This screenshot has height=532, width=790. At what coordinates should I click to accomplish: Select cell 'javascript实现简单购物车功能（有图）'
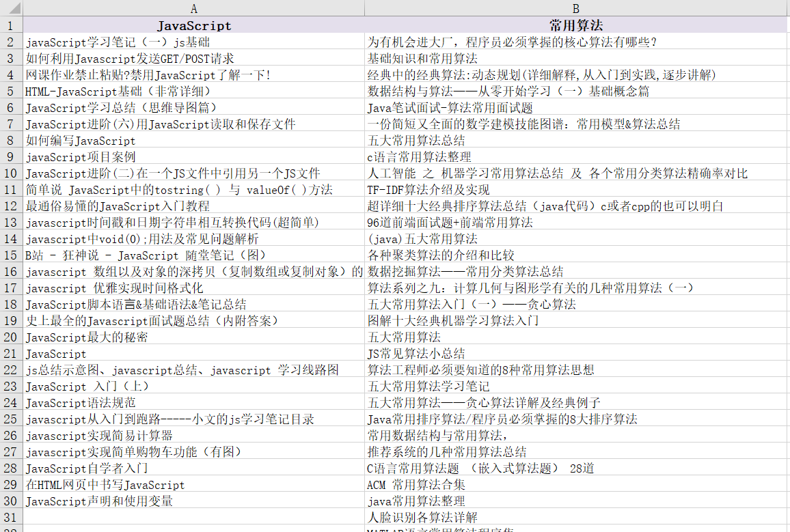point(194,451)
